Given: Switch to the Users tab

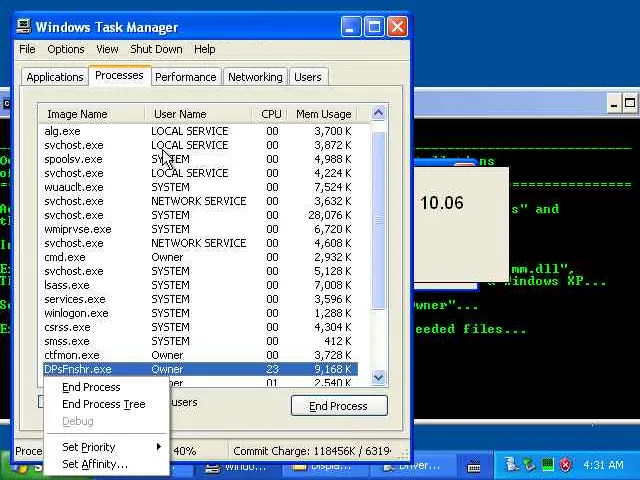Looking at the screenshot, I should pos(308,77).
